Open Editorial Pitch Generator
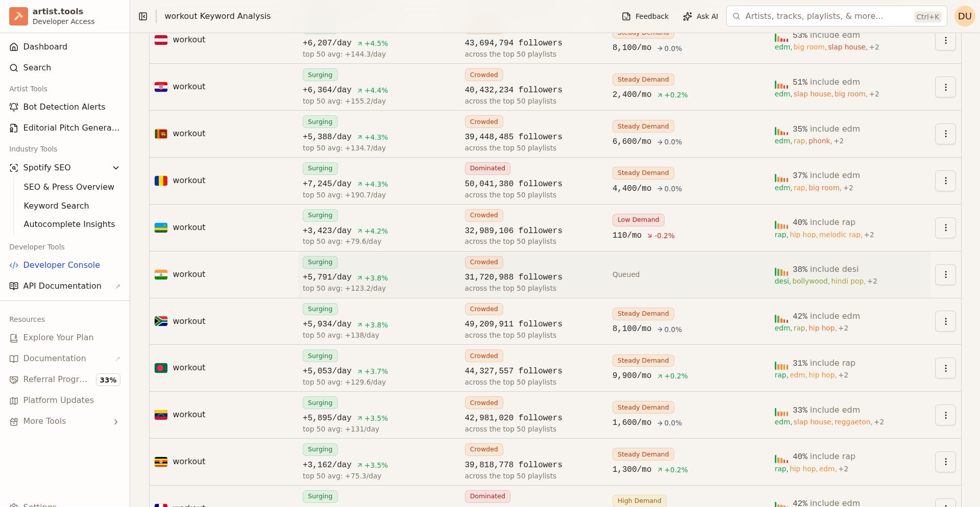The height and width of the screenshot is (507, 980). (65, 128)
